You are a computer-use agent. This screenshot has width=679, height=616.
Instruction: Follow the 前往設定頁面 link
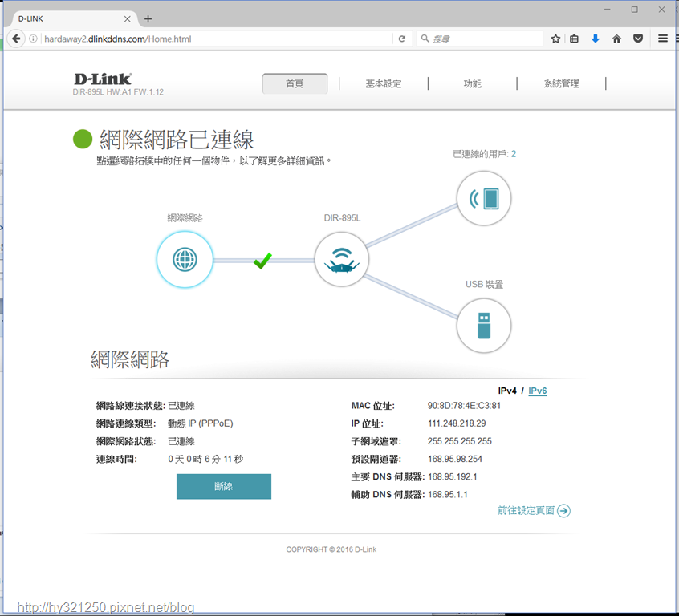click(x=526, y=511)
